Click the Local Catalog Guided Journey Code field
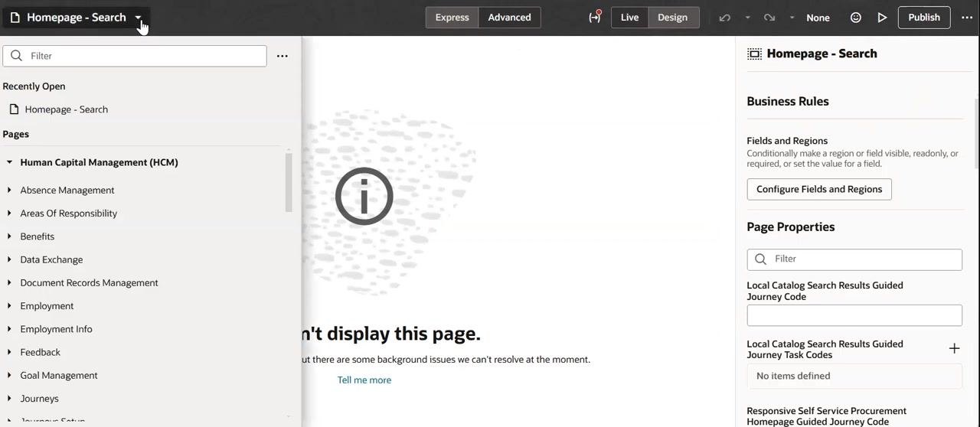The image size is (980, 427). (854, 315)
